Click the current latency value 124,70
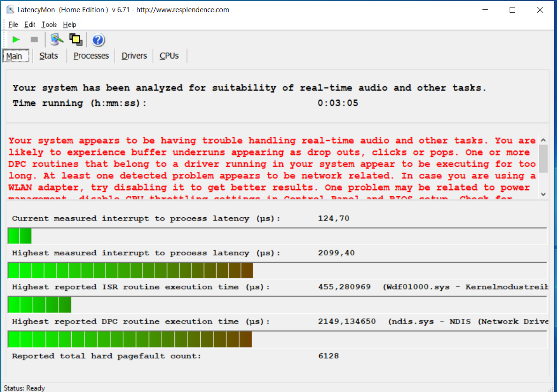The width and height of the screenshot is (557, 392). coord(333,219)
